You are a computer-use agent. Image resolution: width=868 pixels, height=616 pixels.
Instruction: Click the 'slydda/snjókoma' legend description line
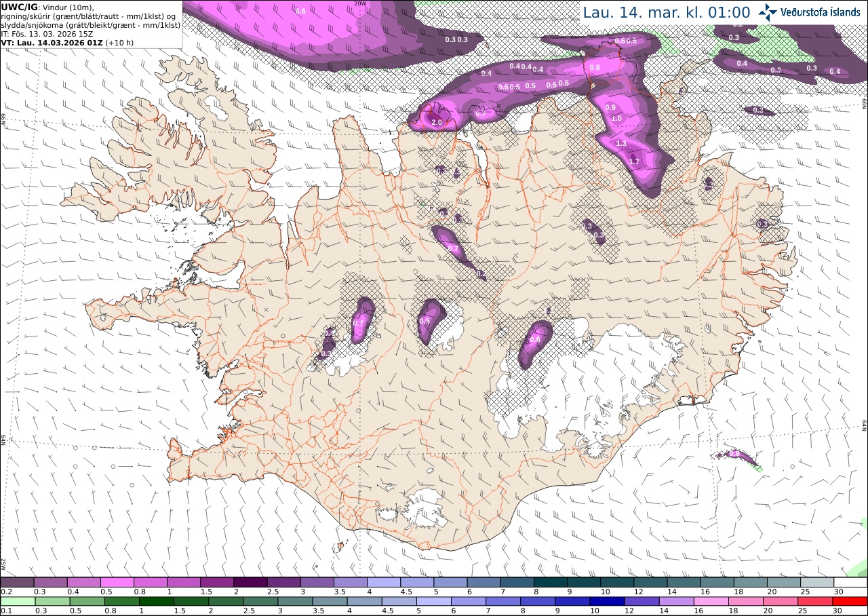(90, 24)
